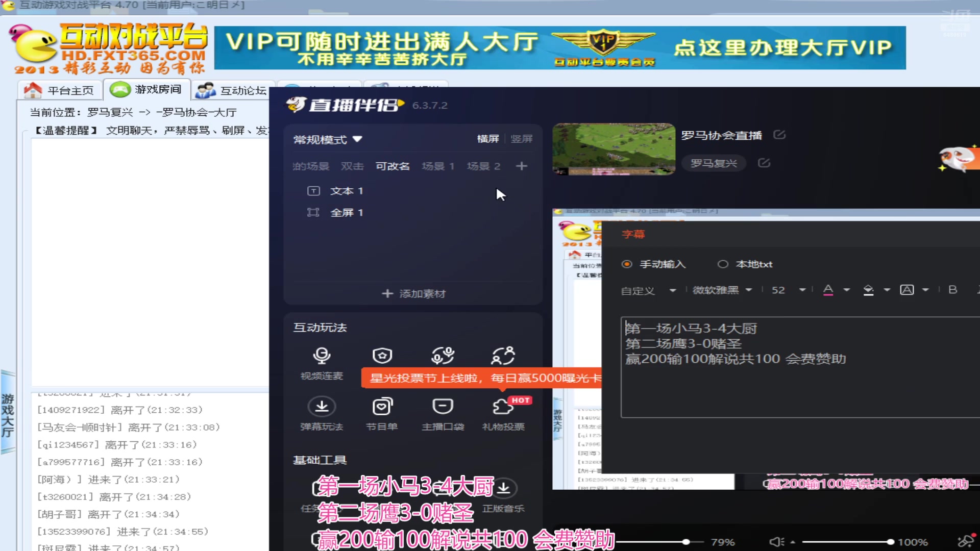Click version number 6.3.7.2
This screenshot has height=551, width=980.
point(430,106)
